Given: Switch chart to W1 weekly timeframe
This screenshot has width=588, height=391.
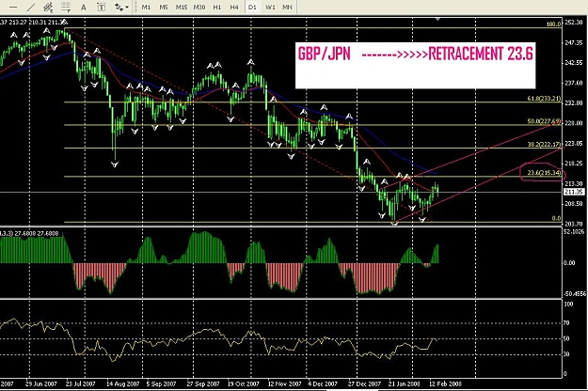Looking at the screenshot, I should click(270, 8).
